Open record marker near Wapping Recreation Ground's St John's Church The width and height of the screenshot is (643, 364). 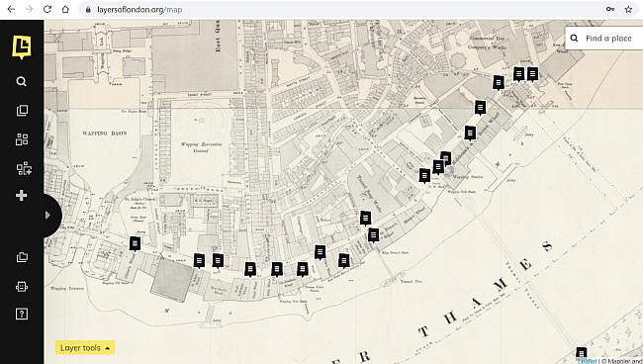click(x=135, y=243)
